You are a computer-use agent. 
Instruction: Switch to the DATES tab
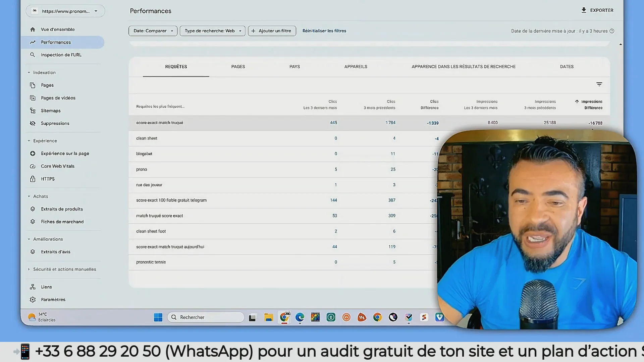[x=567, y=67]
